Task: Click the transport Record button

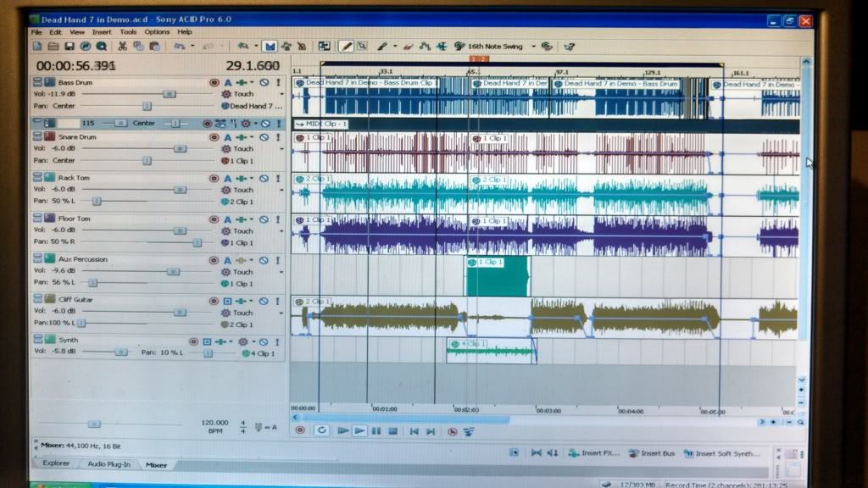Action: pos(300,430)
